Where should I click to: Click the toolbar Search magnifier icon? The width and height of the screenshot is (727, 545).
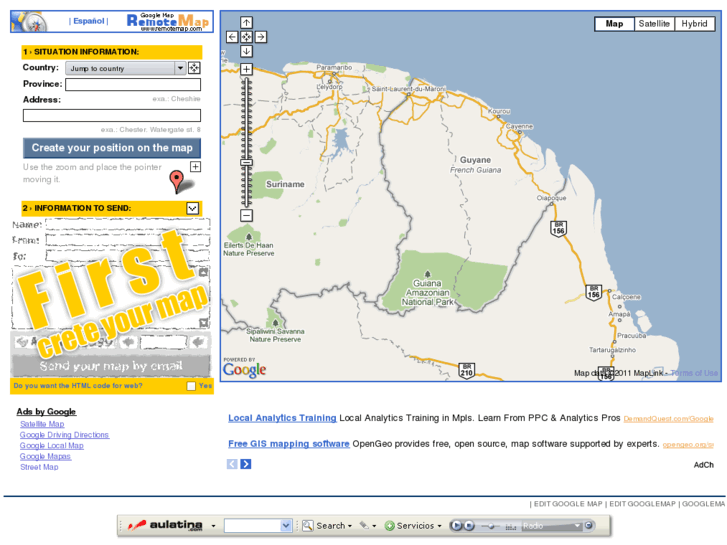[x=307, y=526]
